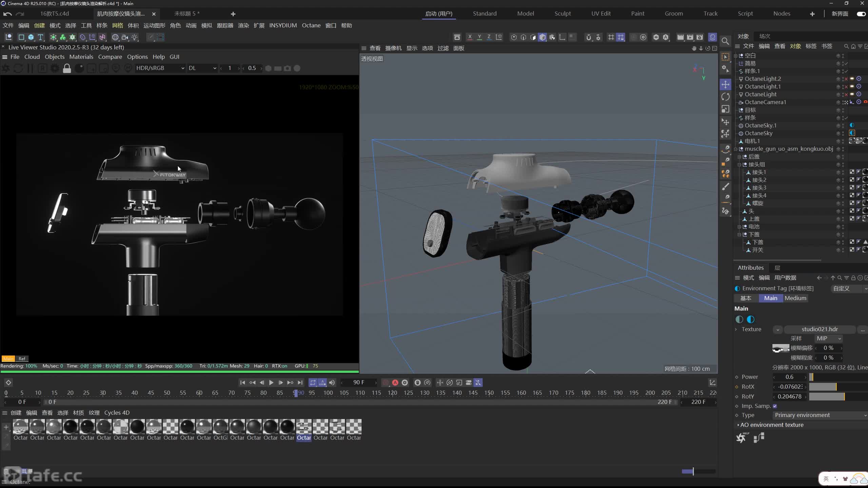This screenshot has height=488, width=868.
Task: Click the autokeying A icon
Action: click(395, 383)
